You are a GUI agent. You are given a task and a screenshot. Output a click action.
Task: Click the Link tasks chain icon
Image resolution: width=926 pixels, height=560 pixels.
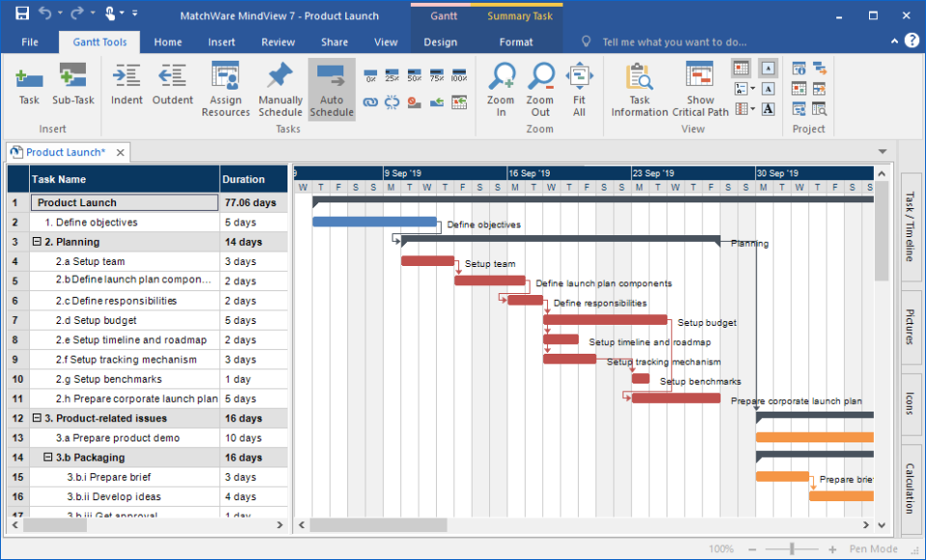pos(370,100)
